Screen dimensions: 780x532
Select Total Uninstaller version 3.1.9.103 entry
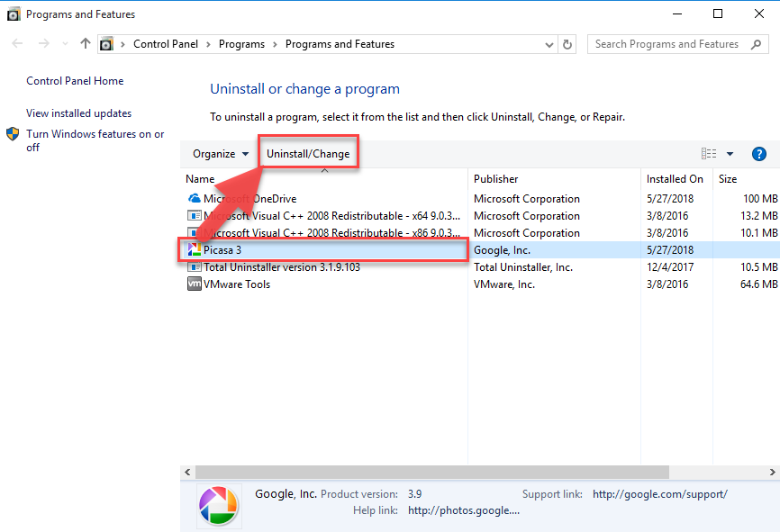[x=282, y=267]
